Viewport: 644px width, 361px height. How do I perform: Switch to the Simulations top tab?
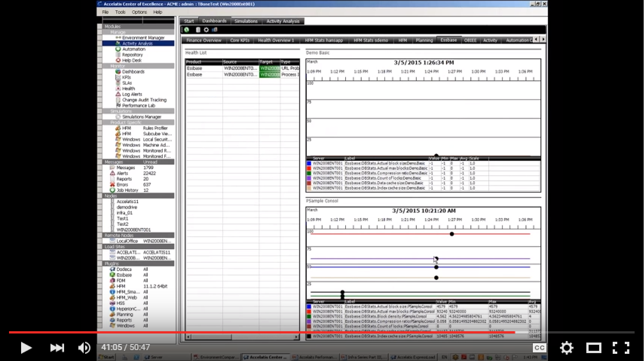coord(246,21)
